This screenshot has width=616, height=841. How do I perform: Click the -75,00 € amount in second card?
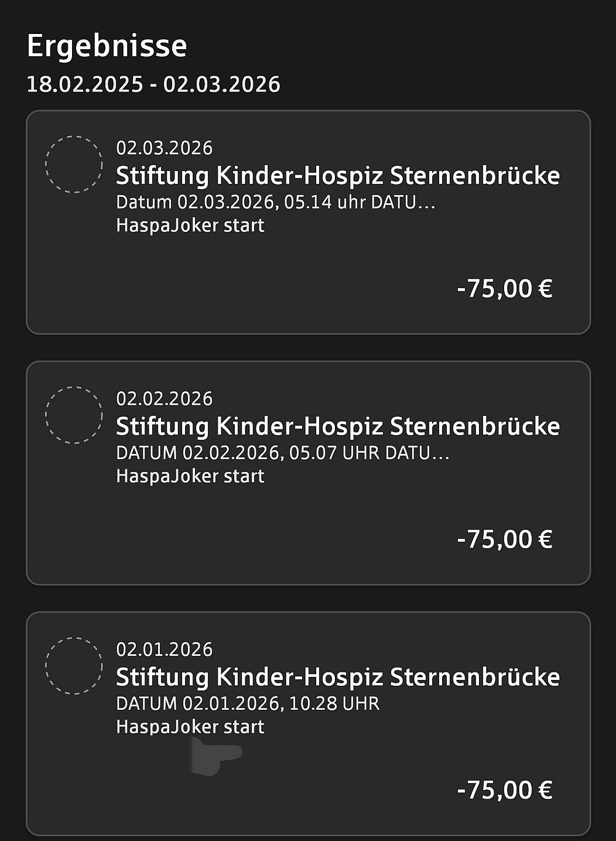pyautogui.click(x=504, y=539)
